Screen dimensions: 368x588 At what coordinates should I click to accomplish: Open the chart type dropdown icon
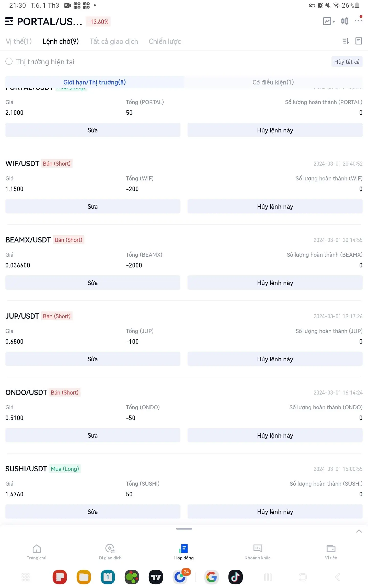[x=329, y=21]
